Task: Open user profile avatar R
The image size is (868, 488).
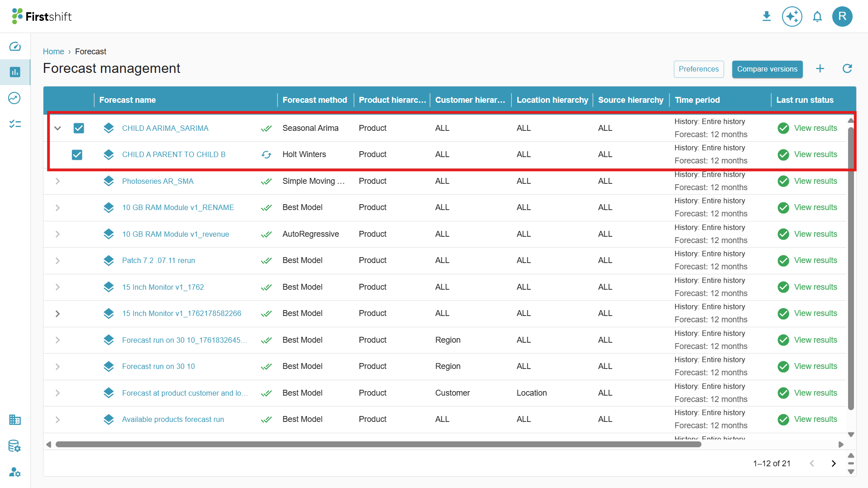Action: tap(842, 16)
